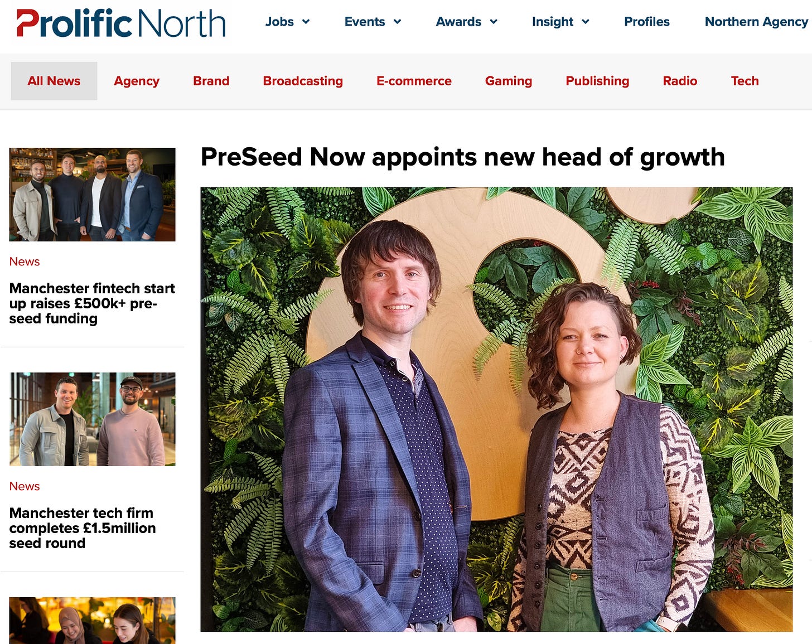The width and height of the screenshot is (812, 644).
Task: Open Manchester tech firm seed round headline
Action: point(83,528)
